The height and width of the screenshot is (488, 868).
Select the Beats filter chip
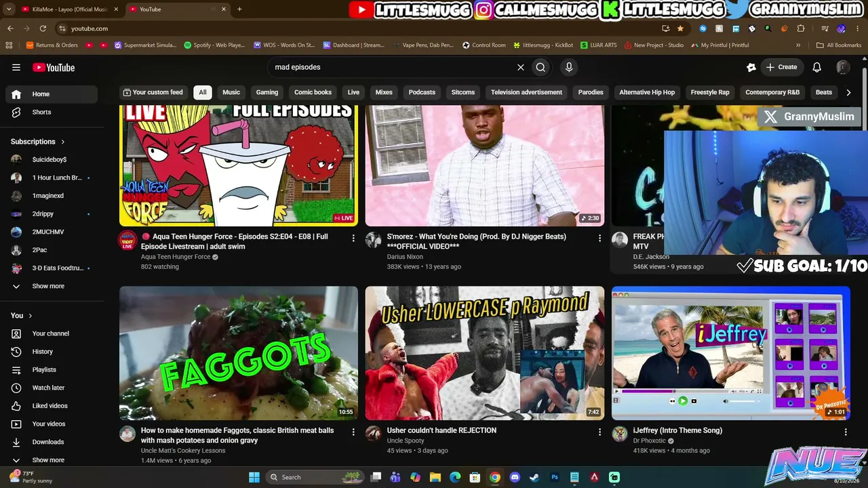[x=824, y=92]
